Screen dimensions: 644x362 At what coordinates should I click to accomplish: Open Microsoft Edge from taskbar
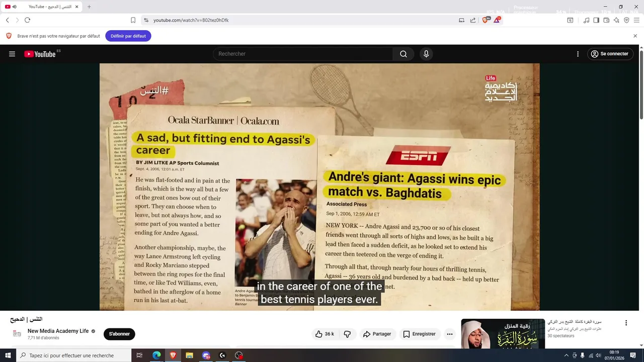point(156,355)
